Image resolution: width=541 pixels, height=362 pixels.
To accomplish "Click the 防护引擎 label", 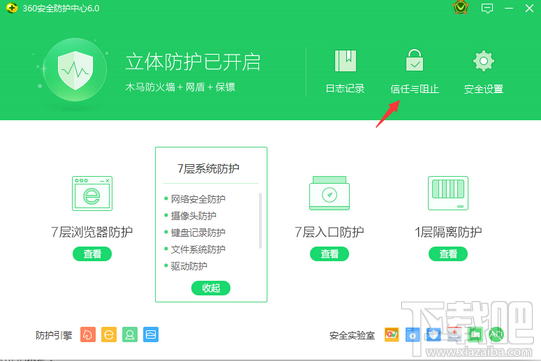I will click(x=54, y=335).
